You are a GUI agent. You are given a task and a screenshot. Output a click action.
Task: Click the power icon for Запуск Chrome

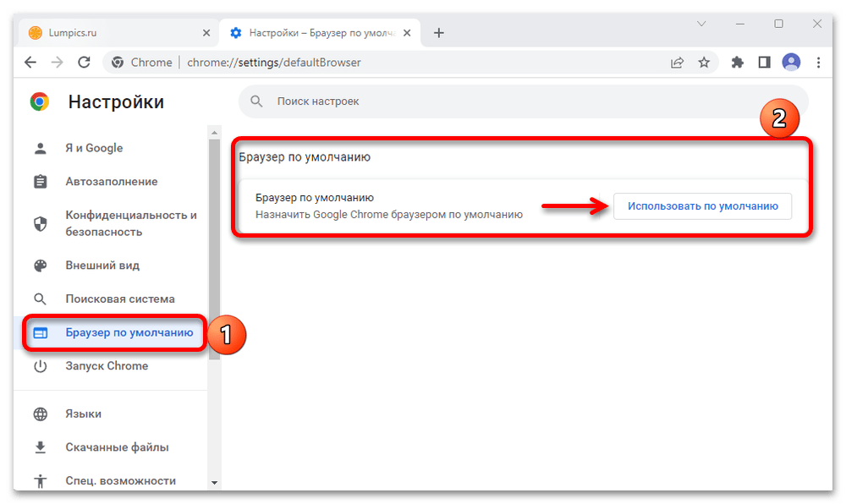coord(41,366)
